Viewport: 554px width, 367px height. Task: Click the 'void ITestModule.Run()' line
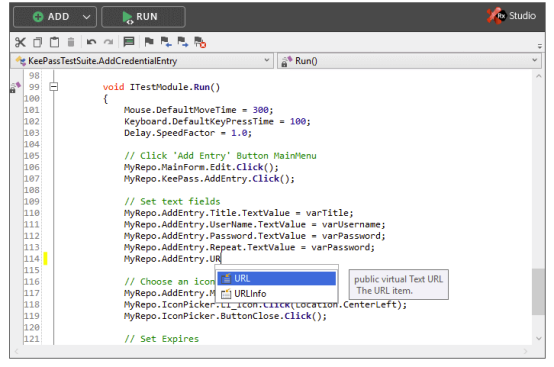click(x=161, y=87)
